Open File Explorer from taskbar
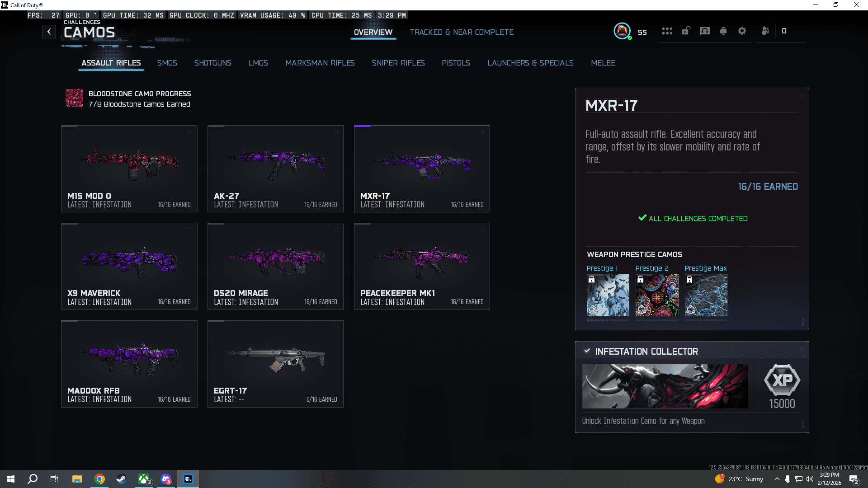The image size is (868, 488). [77, 479]
